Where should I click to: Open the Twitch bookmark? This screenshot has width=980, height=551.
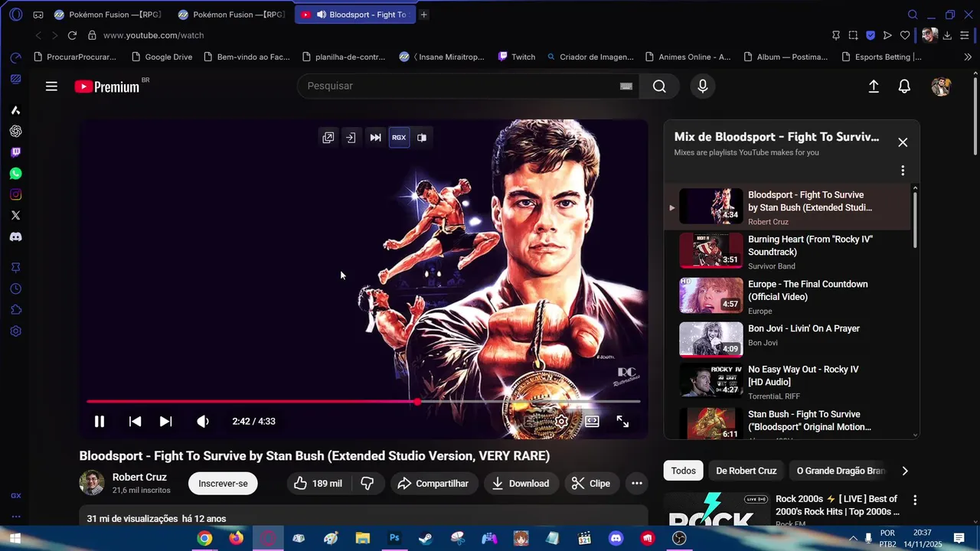(517, 57)
